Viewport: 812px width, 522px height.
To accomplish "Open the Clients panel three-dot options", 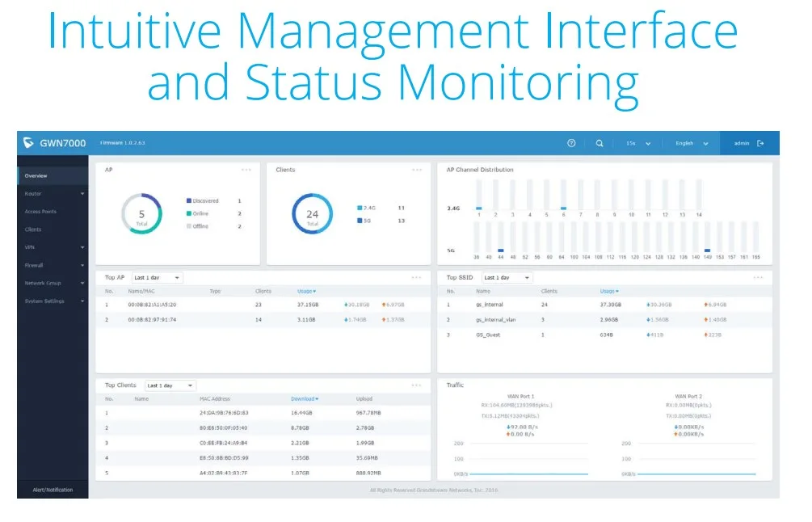I will 417,170.
